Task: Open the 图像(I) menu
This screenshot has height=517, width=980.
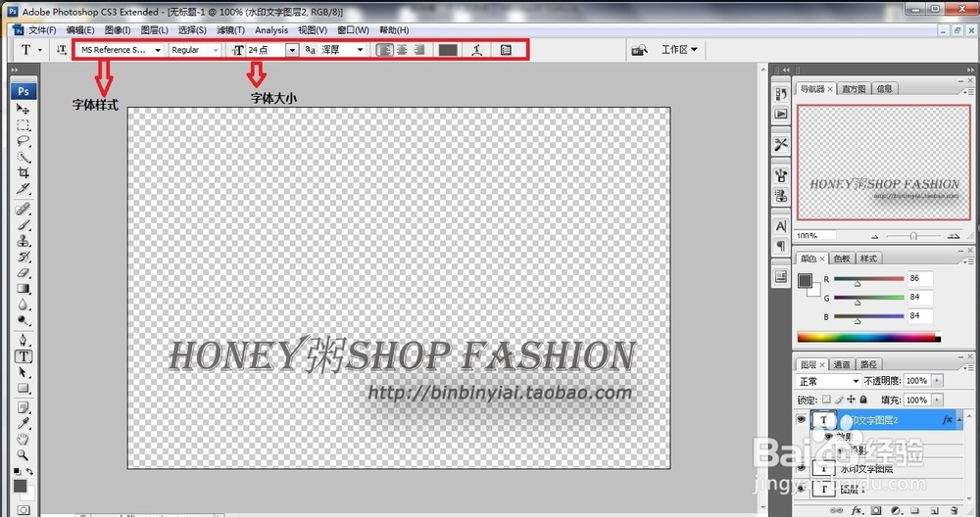Action: click(x=118, y=30)
